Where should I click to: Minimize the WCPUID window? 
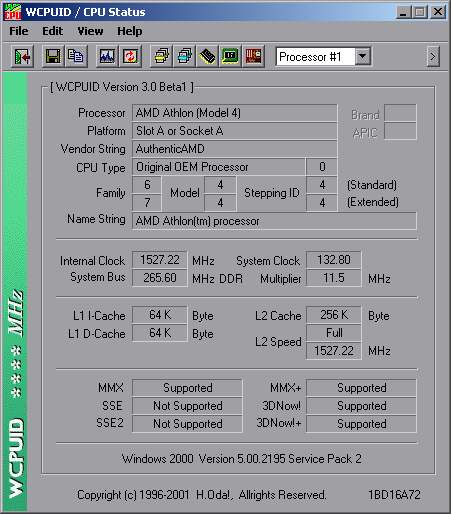(x=404, y=12)
